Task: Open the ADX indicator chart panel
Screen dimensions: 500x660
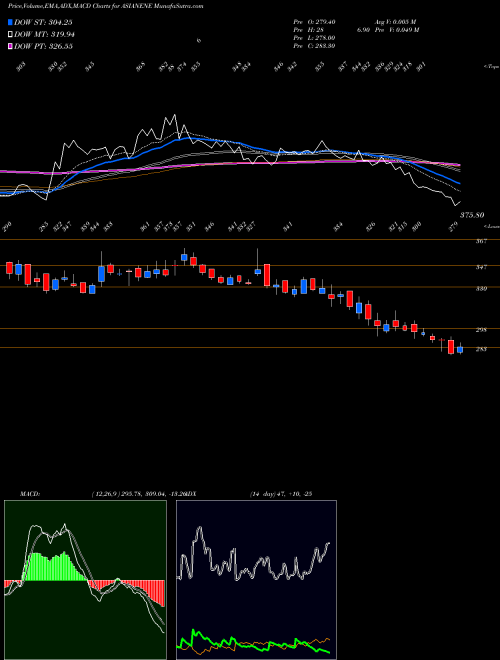Action: pyautogui.click(x=256, y=580)
